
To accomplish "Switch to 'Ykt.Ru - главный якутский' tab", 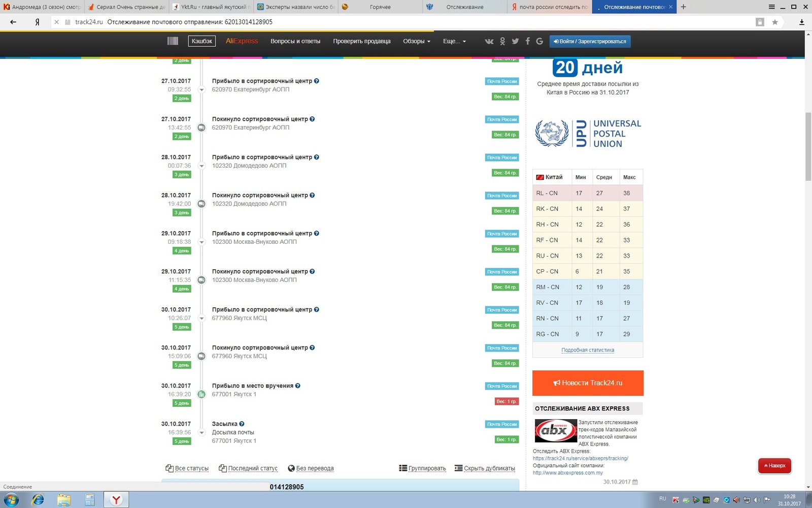I will pos(210,7).
